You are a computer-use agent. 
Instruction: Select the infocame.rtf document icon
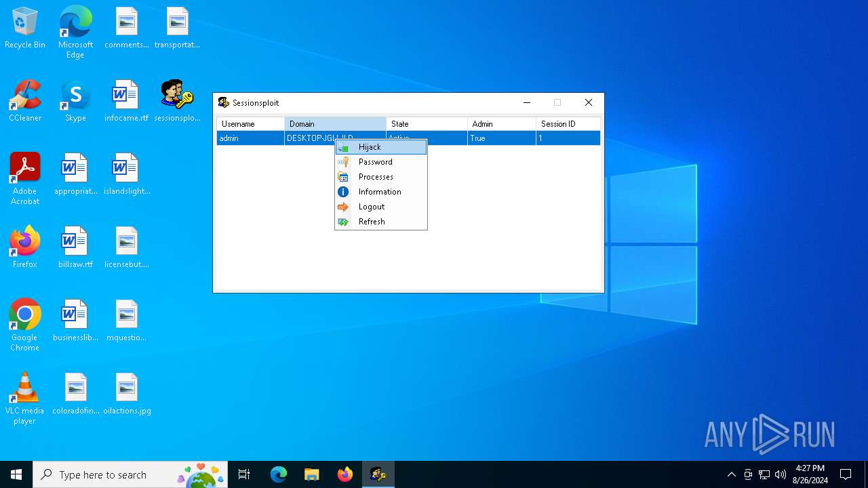(126, 101)
